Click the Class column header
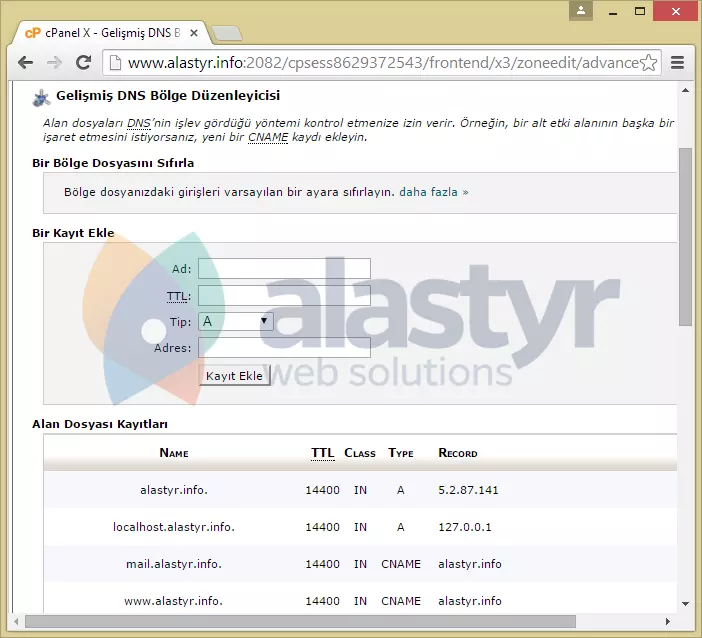The image size is (702, 638). point(360,453)
